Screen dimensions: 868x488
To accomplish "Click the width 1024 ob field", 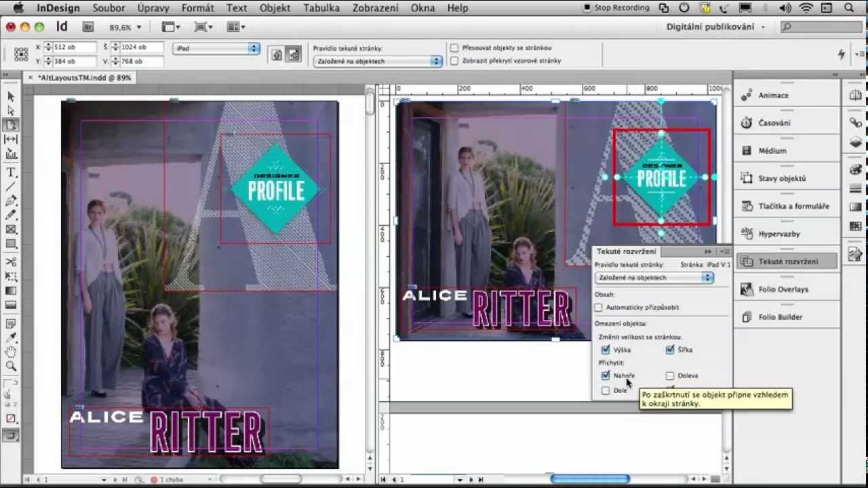I will (x=141, y=47).
